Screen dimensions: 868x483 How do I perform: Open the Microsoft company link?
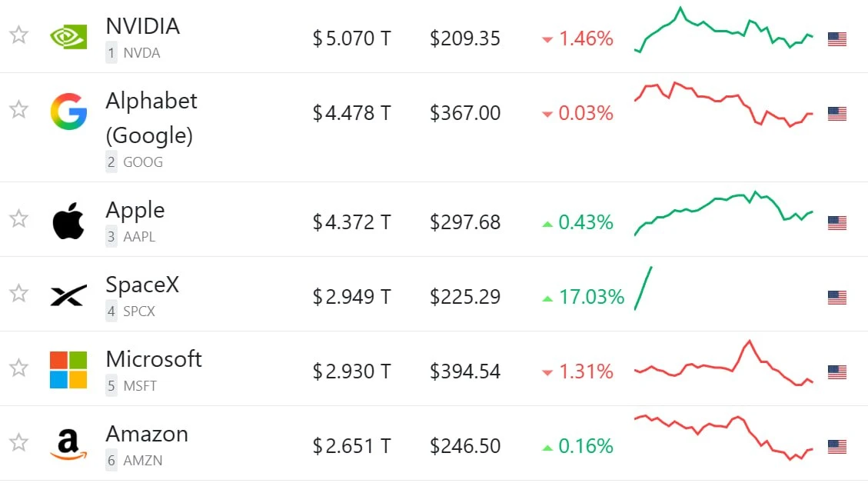(154, 359)
